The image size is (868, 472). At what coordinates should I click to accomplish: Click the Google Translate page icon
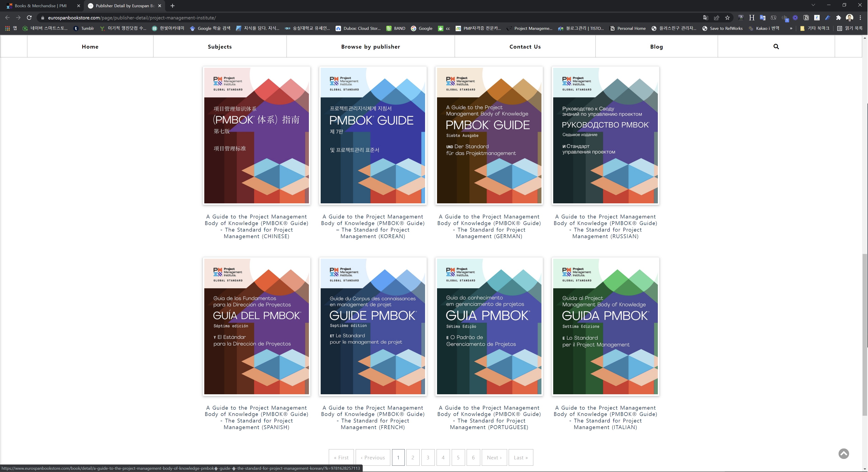click(x=706, y=18)
